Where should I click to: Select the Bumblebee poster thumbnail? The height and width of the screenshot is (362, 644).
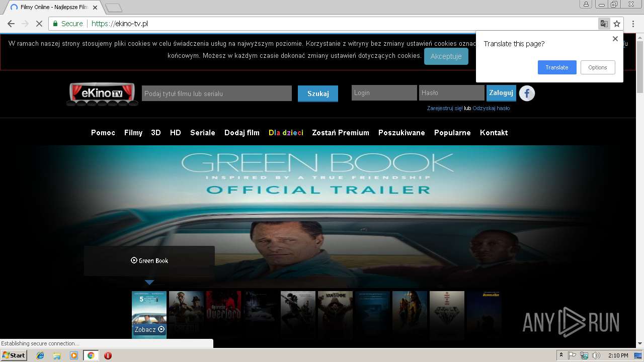coord(484,315)
